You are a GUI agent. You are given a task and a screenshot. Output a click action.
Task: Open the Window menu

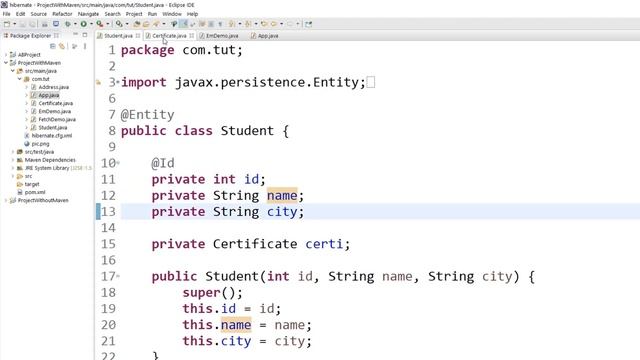tap(172, 14)
